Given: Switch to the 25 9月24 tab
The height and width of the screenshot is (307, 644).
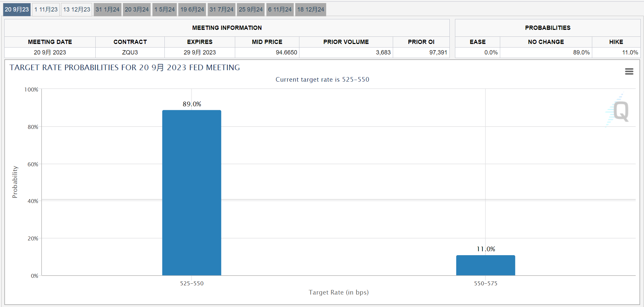Looking at the screenshot, I should 251,10.
